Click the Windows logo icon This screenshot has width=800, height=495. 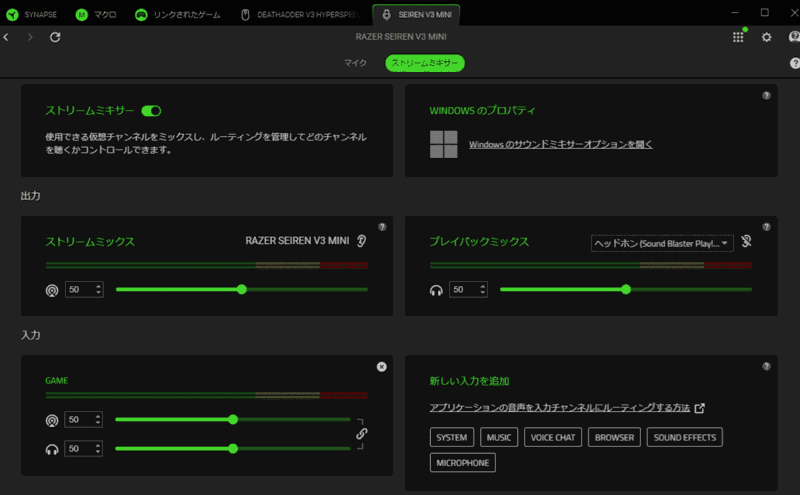443,144
